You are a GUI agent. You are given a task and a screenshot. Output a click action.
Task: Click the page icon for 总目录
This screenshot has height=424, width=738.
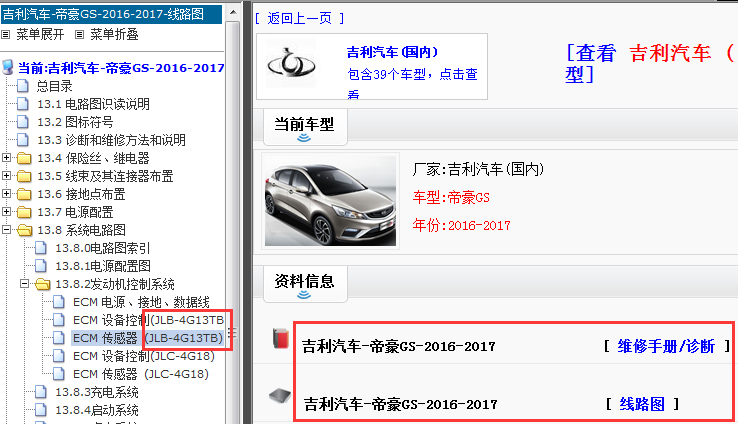pos(23,86)
